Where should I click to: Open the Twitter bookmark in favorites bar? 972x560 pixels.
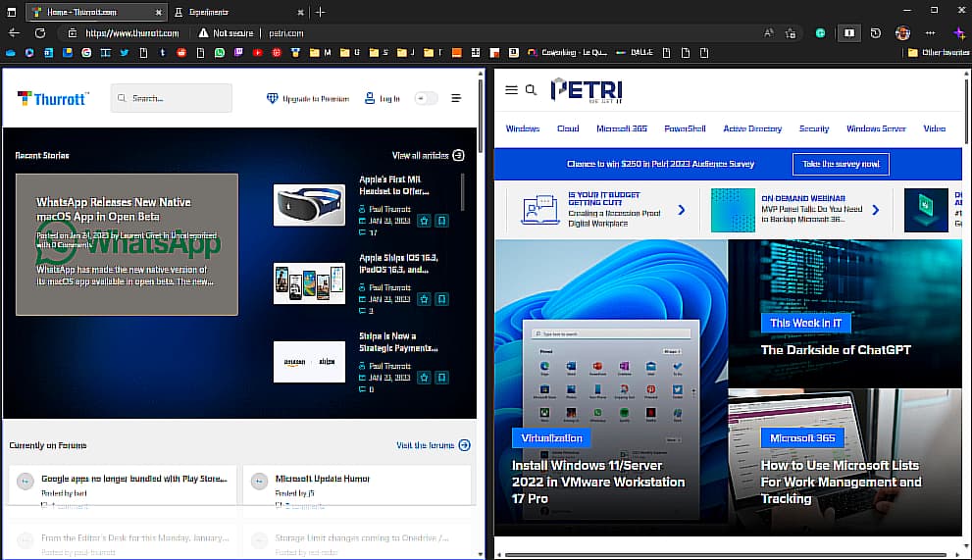tap(125, 53)
